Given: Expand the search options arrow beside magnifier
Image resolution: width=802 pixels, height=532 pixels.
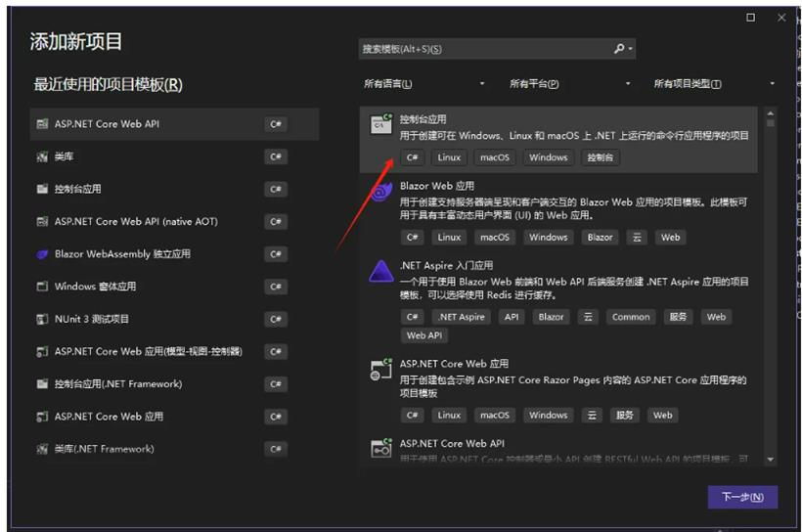Looking at the screenshot, I should click(x=631, y=49).
